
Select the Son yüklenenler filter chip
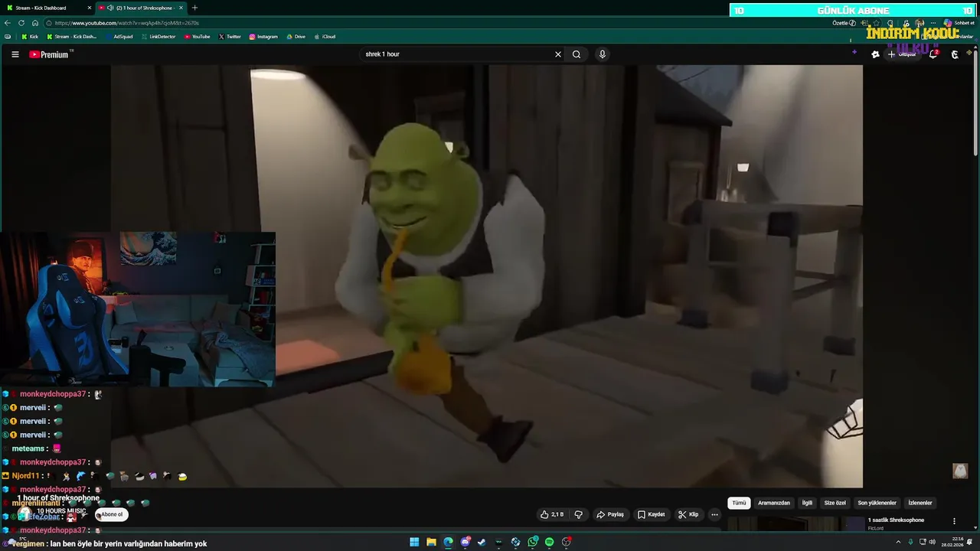coord(877,503)
